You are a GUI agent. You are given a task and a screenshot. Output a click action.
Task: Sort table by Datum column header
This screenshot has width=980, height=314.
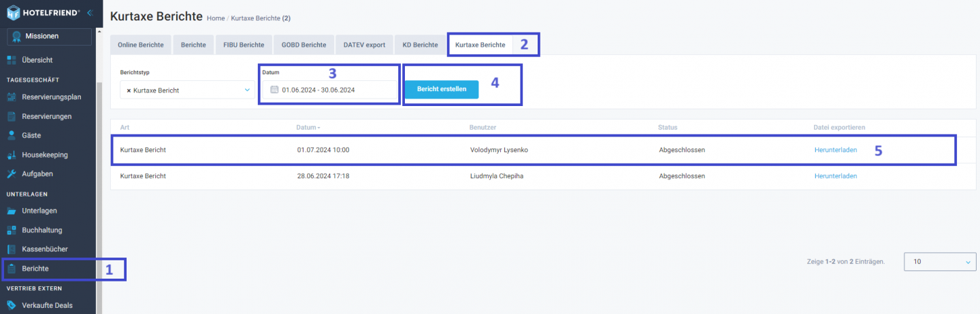[308, 128]
